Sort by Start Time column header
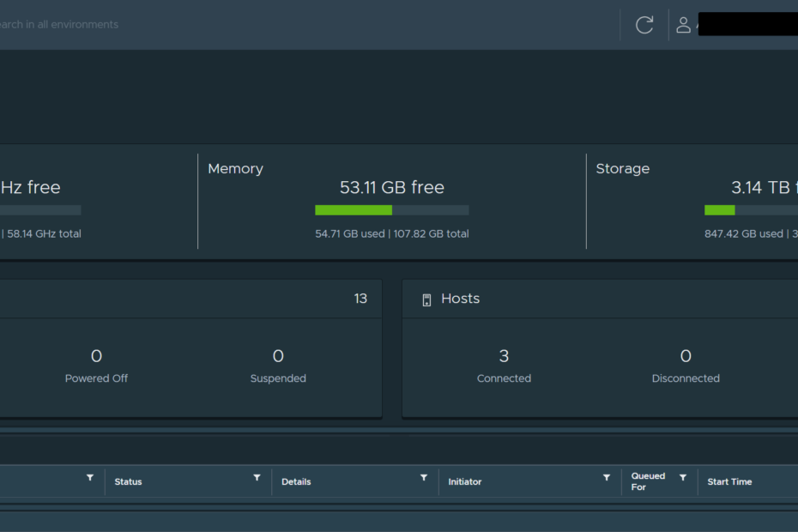The width and height of the screenshot is (798, 532). tap(729, 482)
